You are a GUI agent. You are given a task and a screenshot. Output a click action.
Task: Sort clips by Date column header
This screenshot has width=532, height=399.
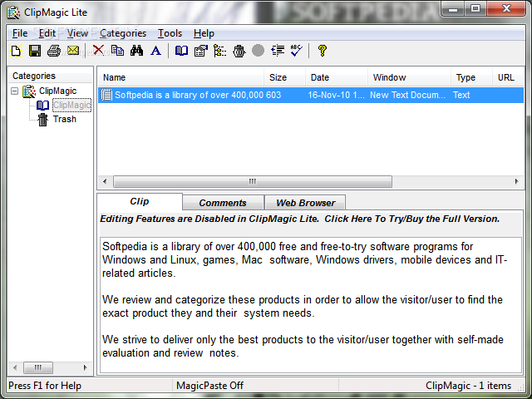[337, 77]
